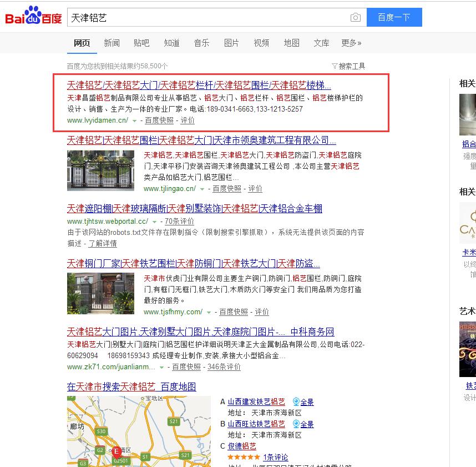Expand the arrow next to www.zk71.com/juanlianm
Image resolution: width=476 pixels, height=467 pixels.
162,368
